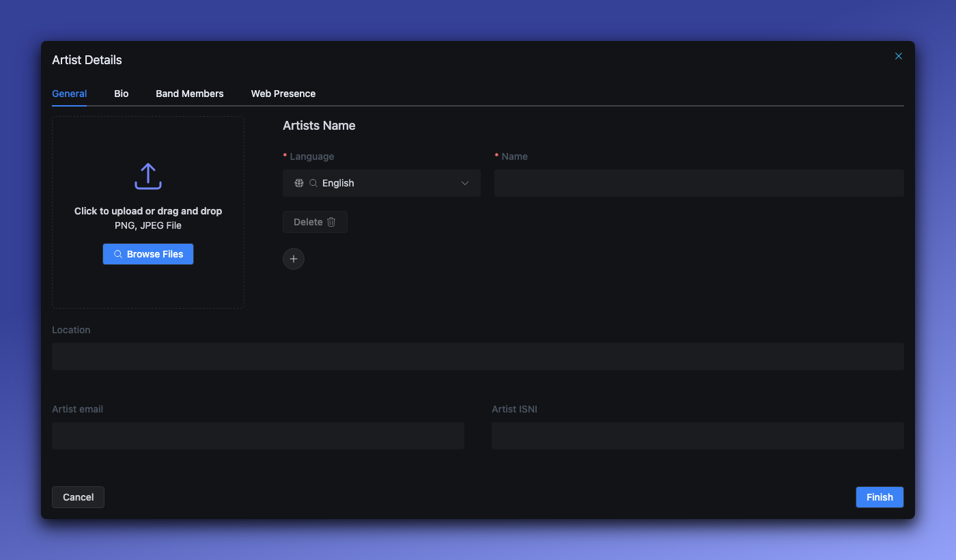This screenshot has height=560, width=956.
Task: Click the Artist ISNI input field
Action: [697, 435]
